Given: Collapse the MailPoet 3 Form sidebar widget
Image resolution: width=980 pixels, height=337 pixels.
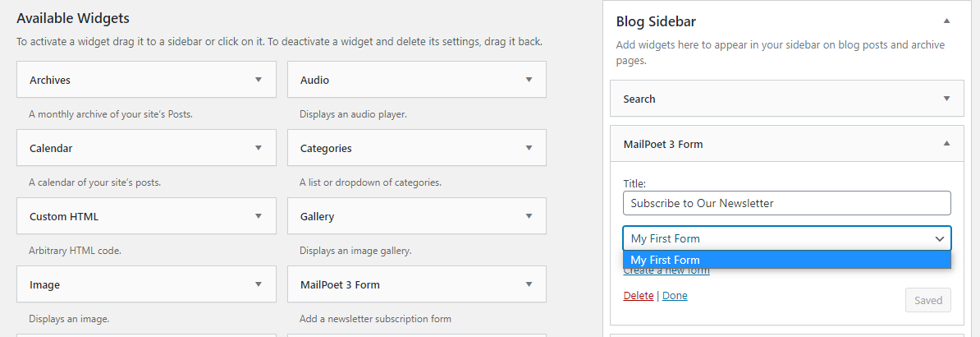Looking at the screenshot, I should point(946,144).
